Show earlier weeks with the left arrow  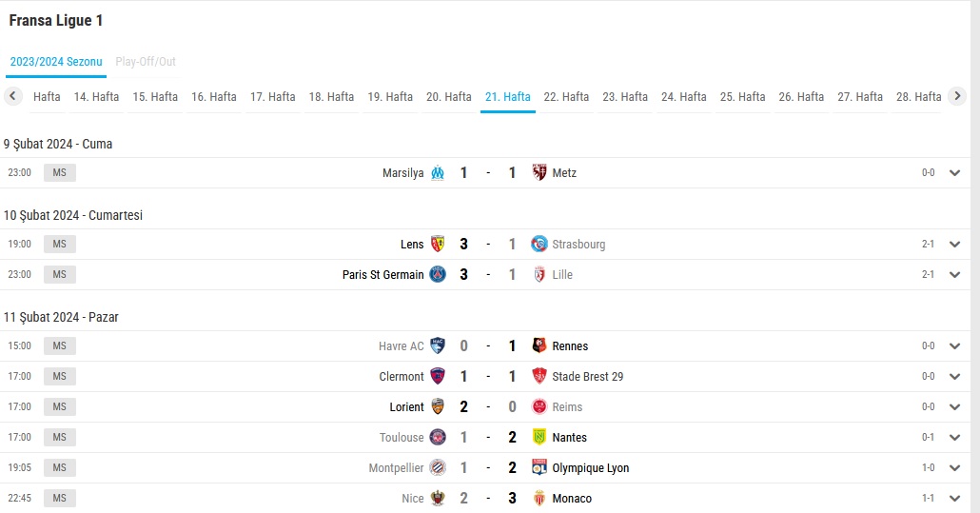coord(12,96)
